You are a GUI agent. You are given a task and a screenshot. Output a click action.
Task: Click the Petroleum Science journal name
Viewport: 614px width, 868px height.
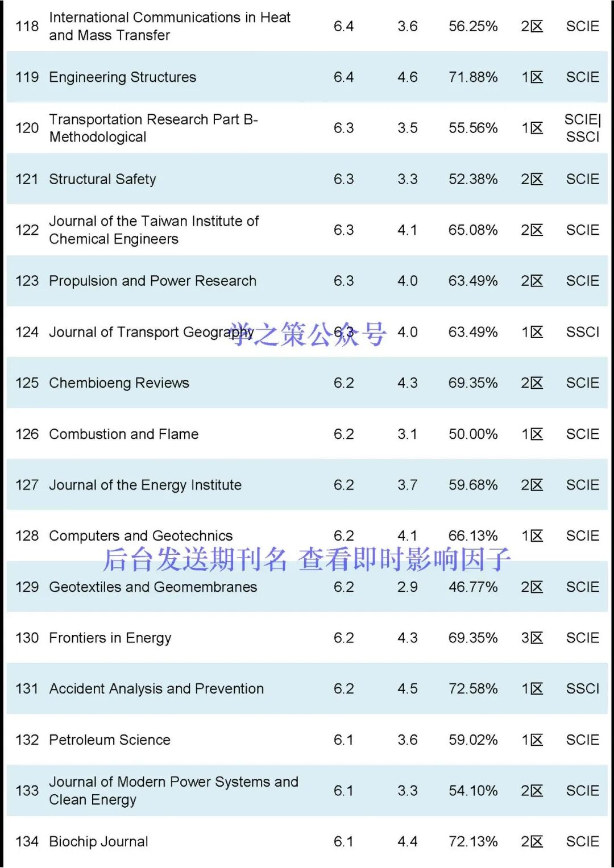pyautogui.click(x=110, y=740)
